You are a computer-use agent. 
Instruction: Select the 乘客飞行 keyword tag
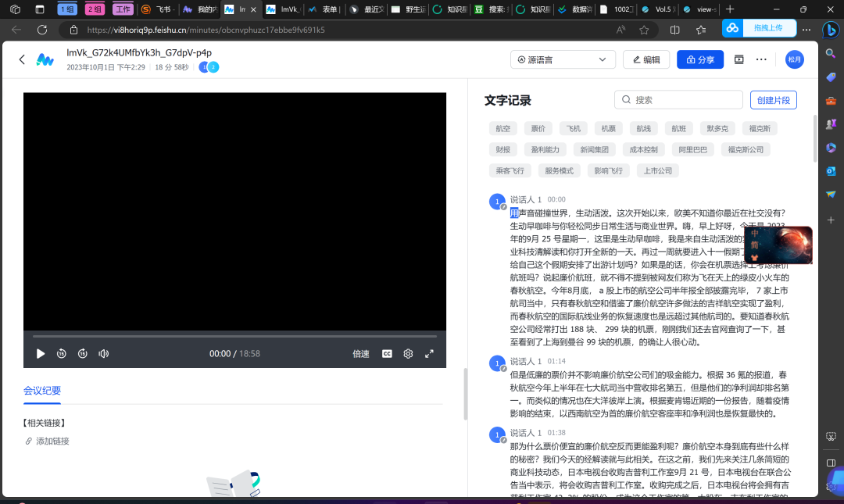pos(510,170)
